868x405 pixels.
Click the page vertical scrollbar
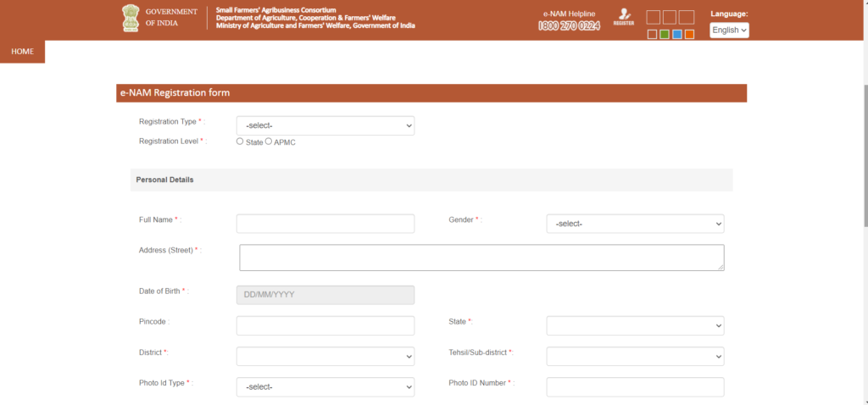(x=863, y=153)
